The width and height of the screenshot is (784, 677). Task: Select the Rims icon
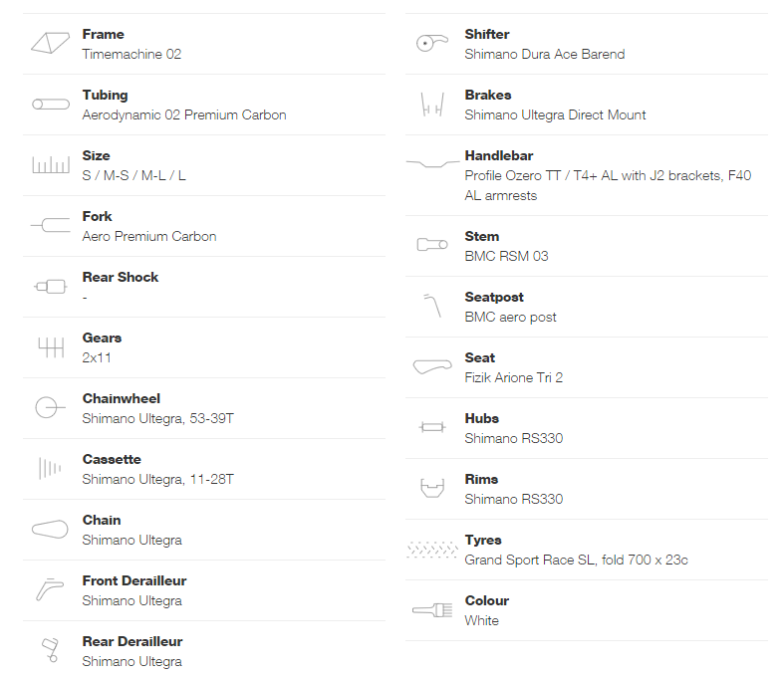pyautogui.click(x=432, y=488)
